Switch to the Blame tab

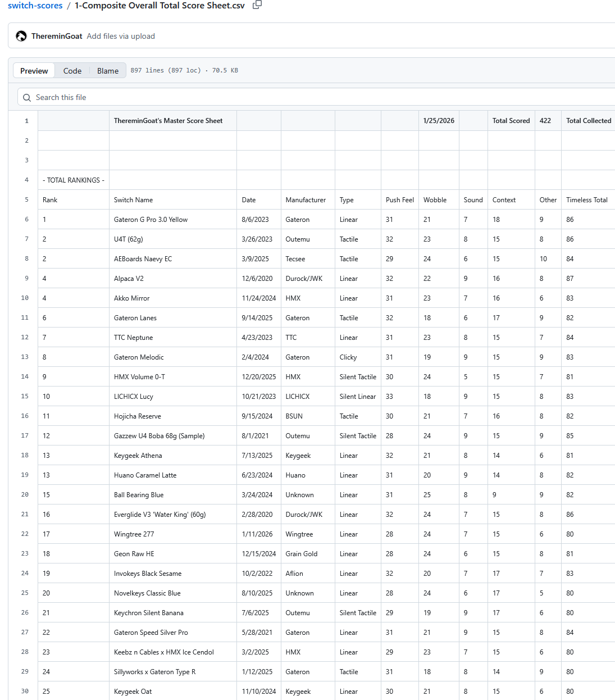(x=108, y=71)
